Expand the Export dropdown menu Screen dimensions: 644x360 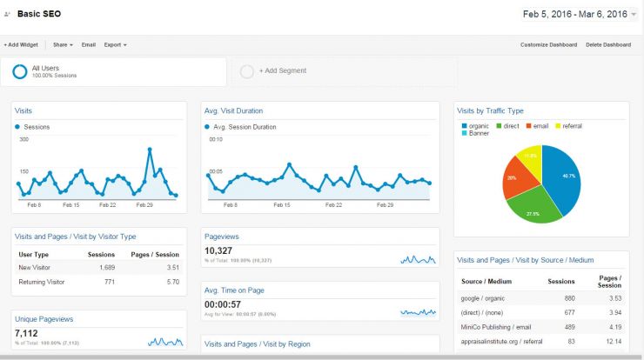[116, 44]
